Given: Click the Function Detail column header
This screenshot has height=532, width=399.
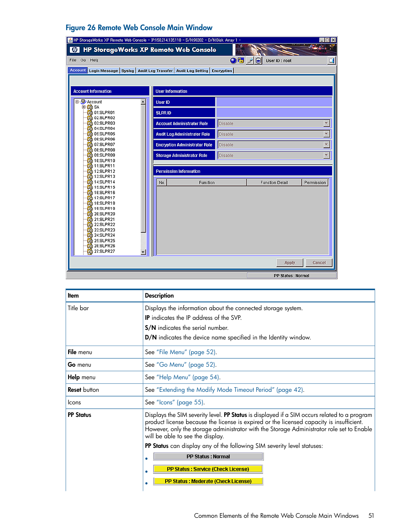Looking at the screenshot, I should coord(274,182).
